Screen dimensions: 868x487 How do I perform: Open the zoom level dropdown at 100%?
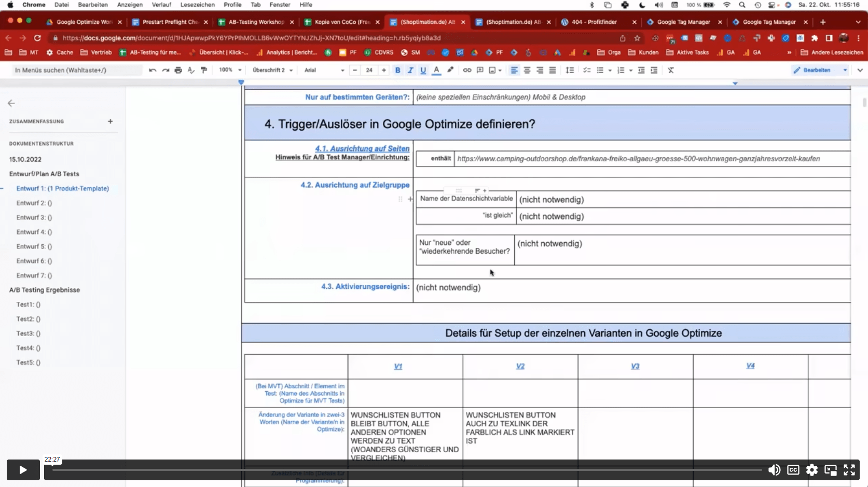click(230, 70)
